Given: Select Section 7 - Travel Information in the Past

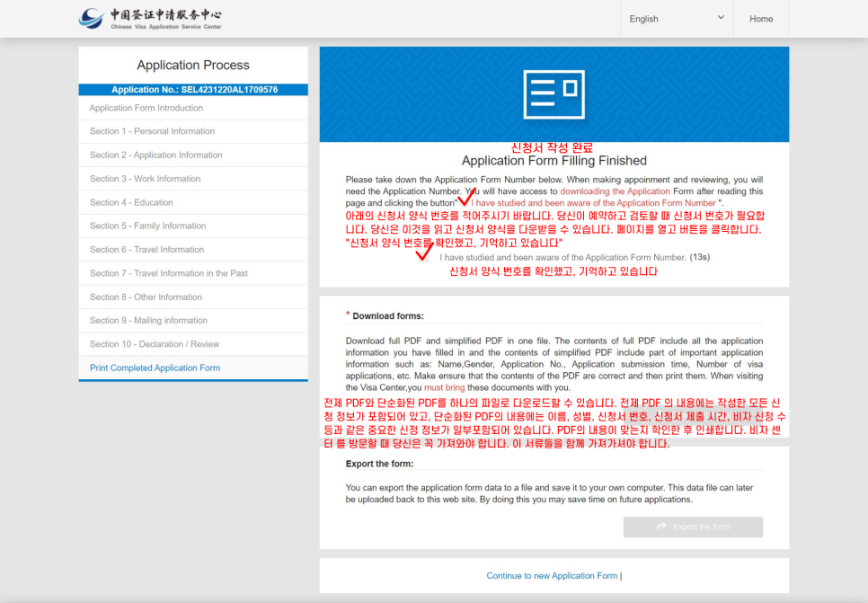Looking at the screenshot, I should 168,273.
